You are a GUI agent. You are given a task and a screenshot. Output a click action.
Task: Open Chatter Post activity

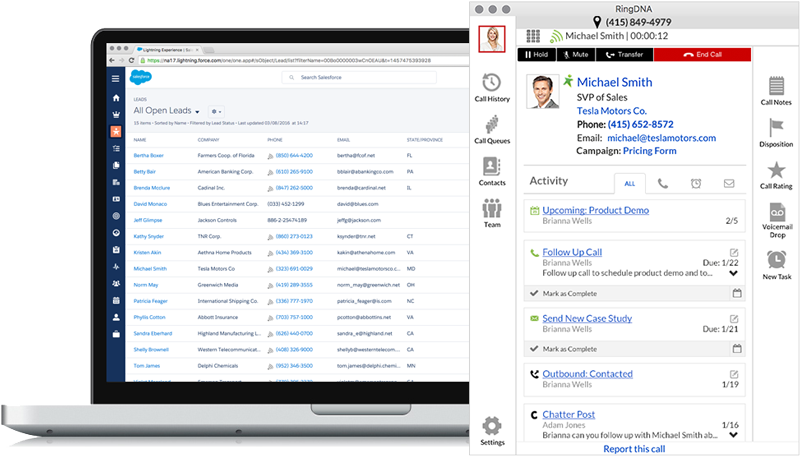[568, 415]
